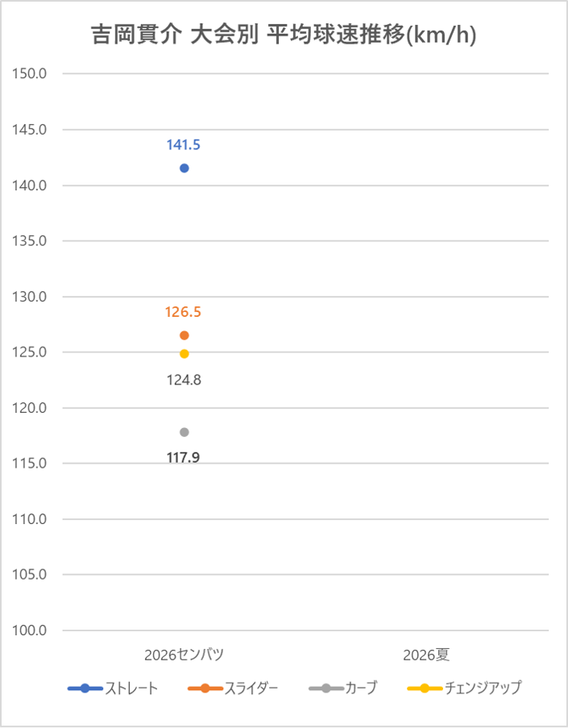Click the 117.9 data label
The width and height of the screenshot is (568, 728).
coord(184,457)
